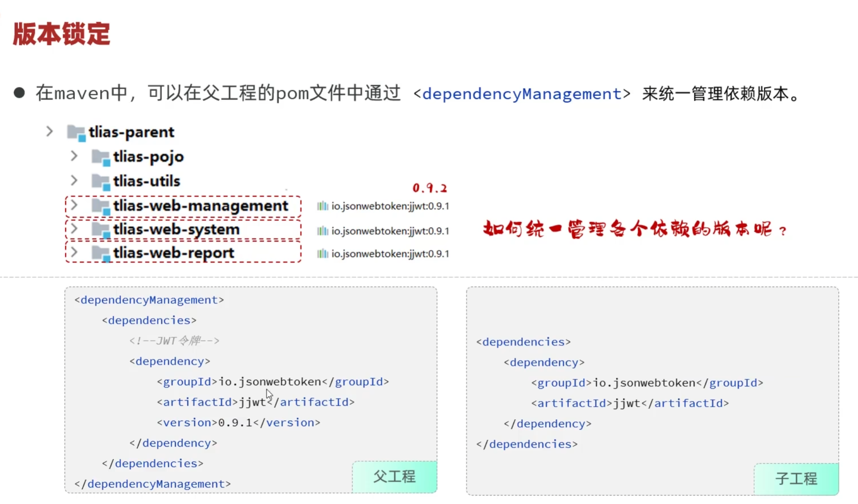Expand the tlias-parent tree node
The height and width of the screenshot is (504, 858).
(x=49, y=131)
